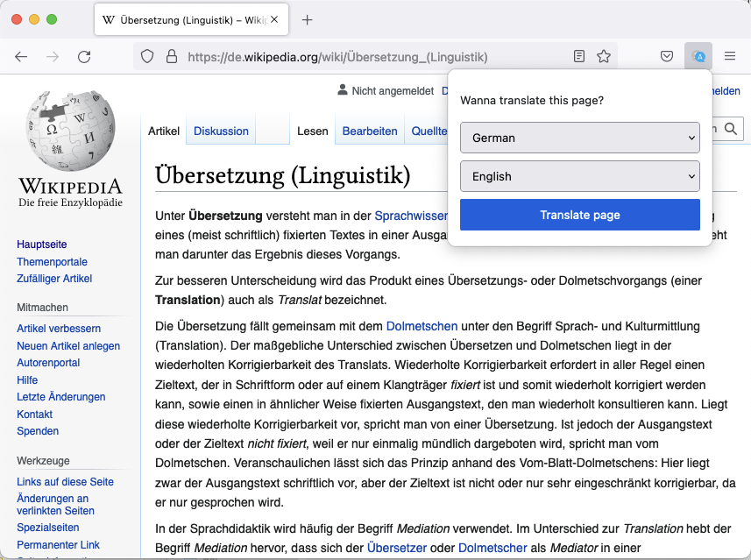
Task: Click the site security shield icon
Action: pos(147,57)
